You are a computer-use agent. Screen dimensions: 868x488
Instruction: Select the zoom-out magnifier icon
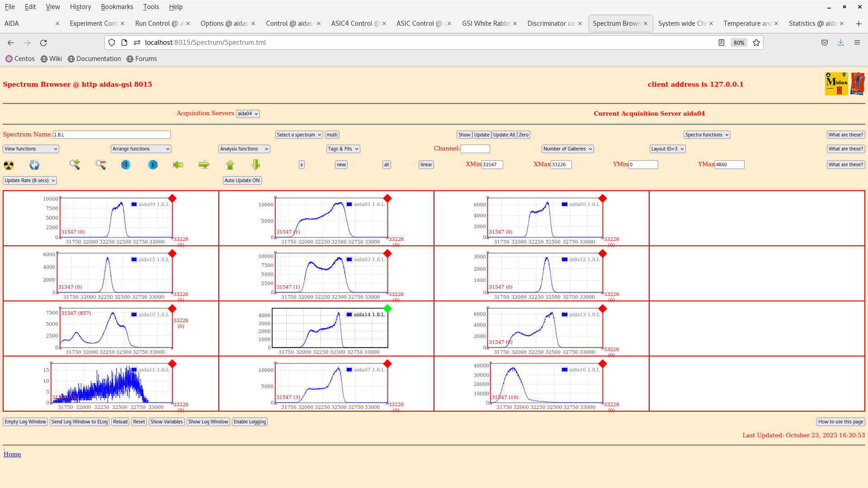pyautogui.click(x=100, y=164)
